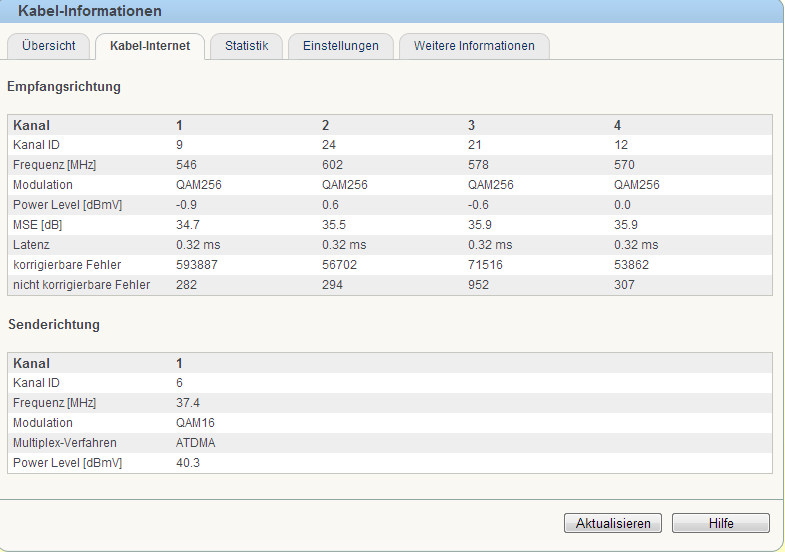Image resolution: width=785 pixels, height=552 pixels.
Task: Select Power Level value -0.9
Action: [186, 205]
